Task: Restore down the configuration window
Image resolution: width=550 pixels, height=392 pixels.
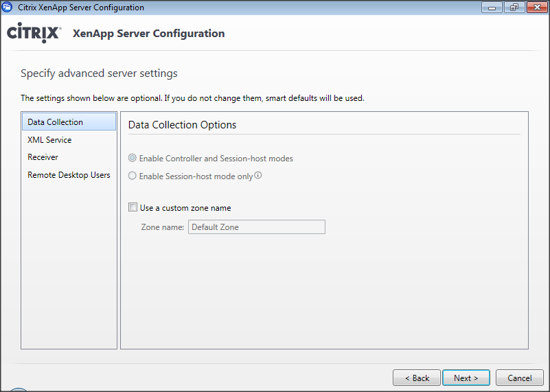Action: 513,8
